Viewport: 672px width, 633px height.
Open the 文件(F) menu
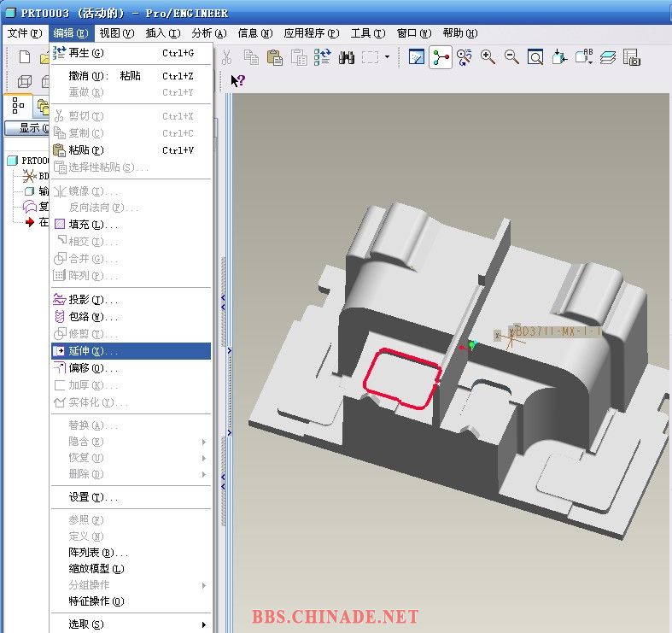click(25, 33)
